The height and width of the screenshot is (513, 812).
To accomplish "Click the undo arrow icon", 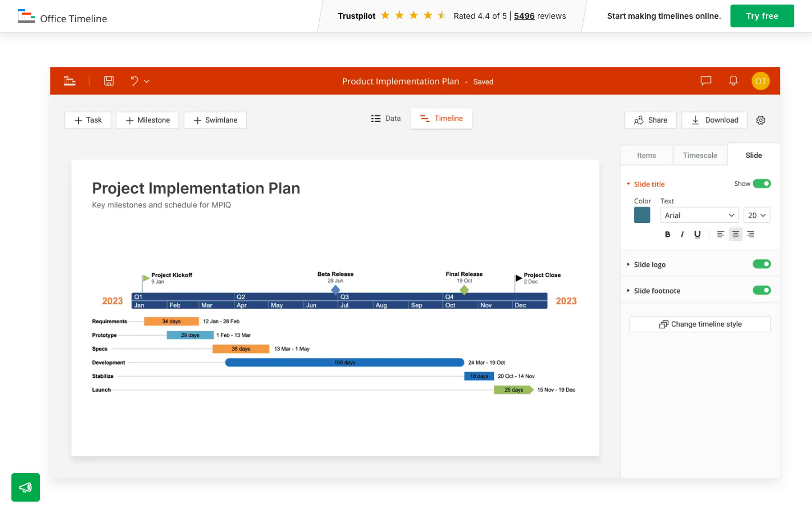I will 135,81.
